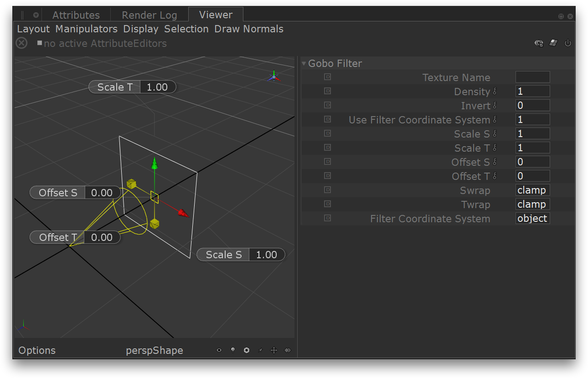Image resolution: width=588 pixels, height=378 pixels.
Task: Collapse the Gobo Filter section
Action: point(304,64)
